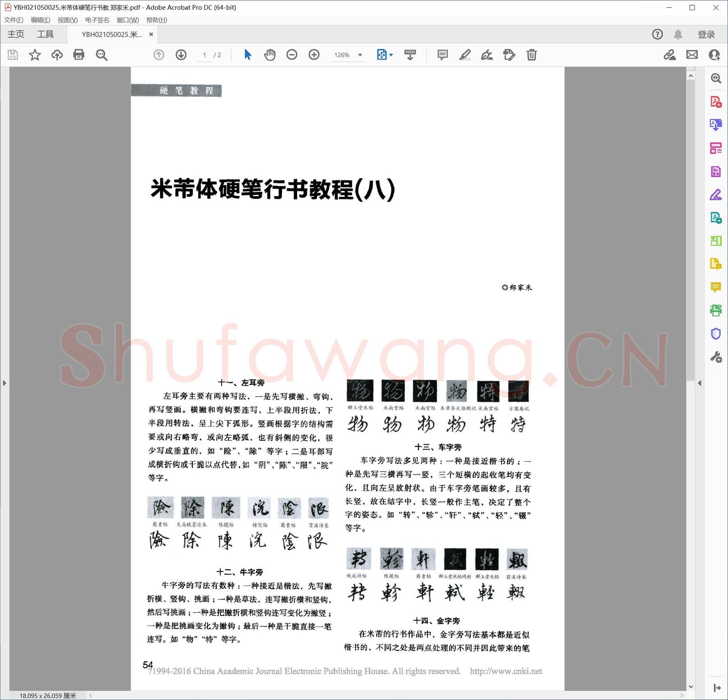Click the vertical scrollbar thumb
Screen dimensions: 728x700
point(691,231)
